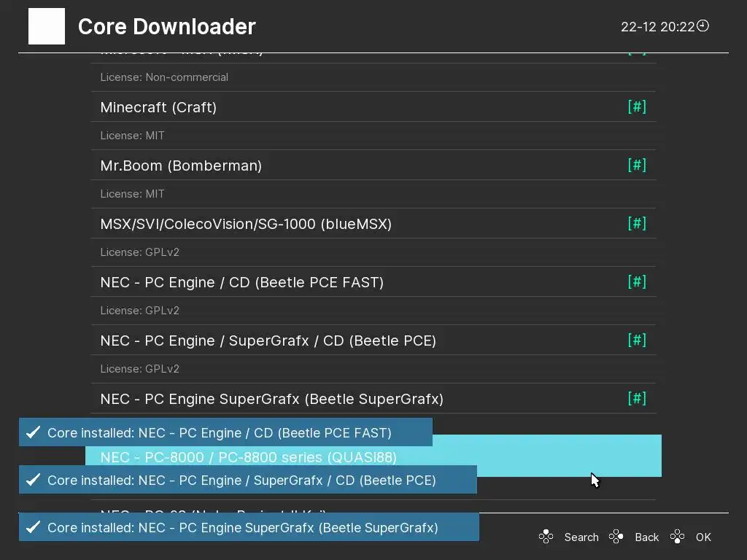Screen dimensions: 747x560
Task: Click the Search gamepad button icon
Action: 546,537
